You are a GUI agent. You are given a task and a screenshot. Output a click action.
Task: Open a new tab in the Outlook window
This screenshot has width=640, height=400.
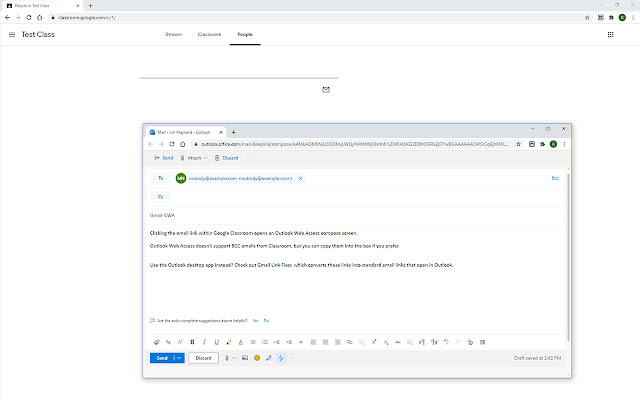click(233, 132)
